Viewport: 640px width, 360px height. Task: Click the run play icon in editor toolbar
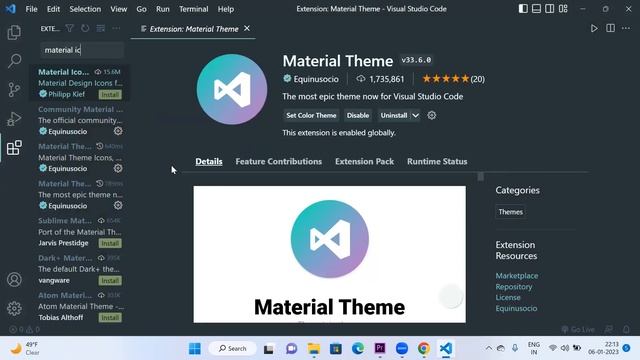(x=594, y=29)
